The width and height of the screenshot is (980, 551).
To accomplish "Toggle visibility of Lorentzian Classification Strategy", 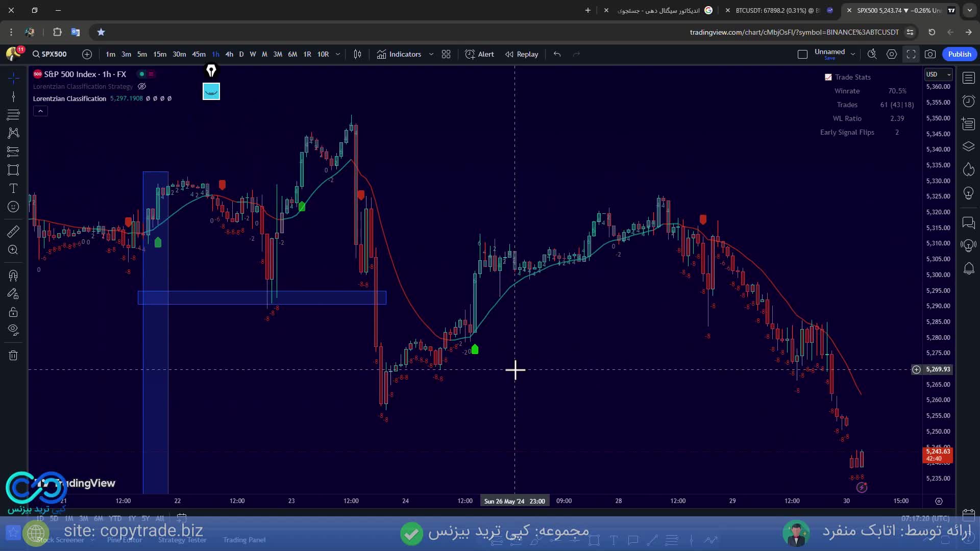I will tap(142, 86).
